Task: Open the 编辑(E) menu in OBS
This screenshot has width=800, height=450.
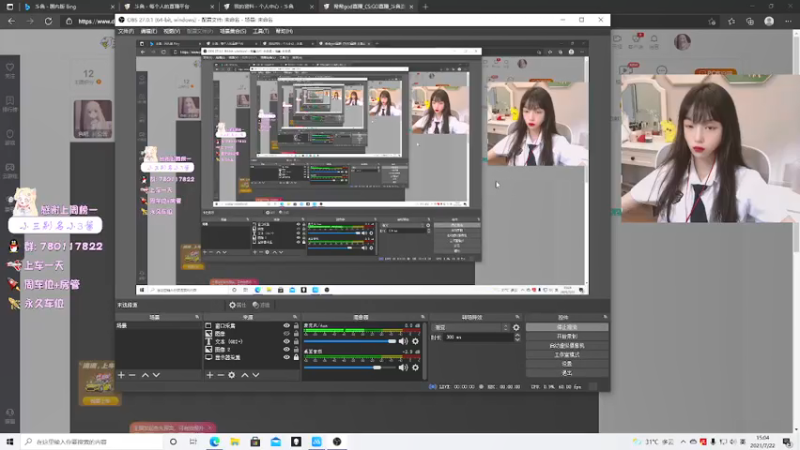Action: point(148,31)
